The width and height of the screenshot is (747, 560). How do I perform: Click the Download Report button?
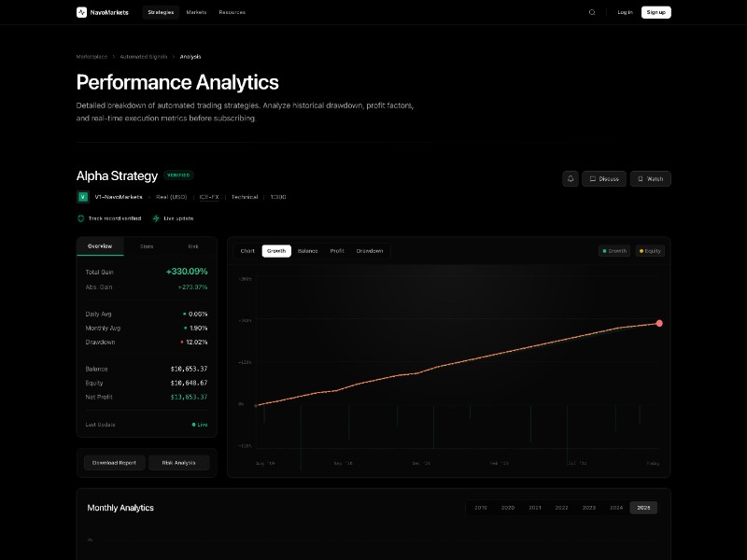pyautogui.click(x=114, y=462)
